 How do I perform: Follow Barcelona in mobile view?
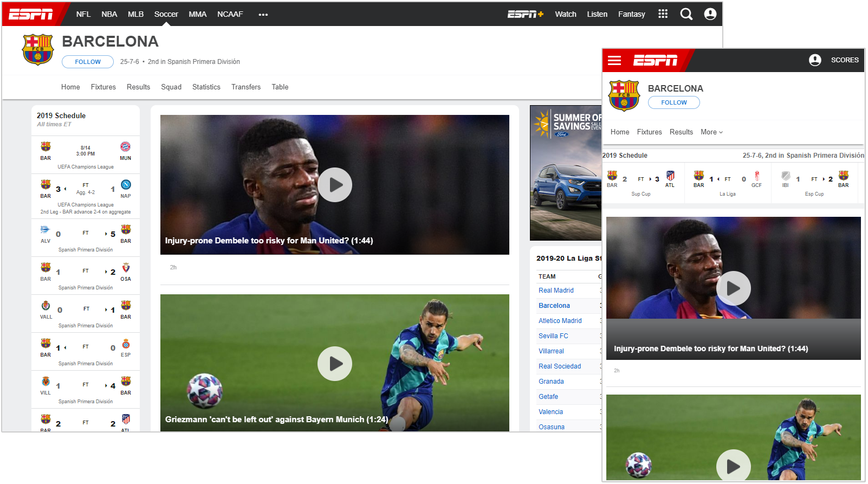tap(674, 102)
